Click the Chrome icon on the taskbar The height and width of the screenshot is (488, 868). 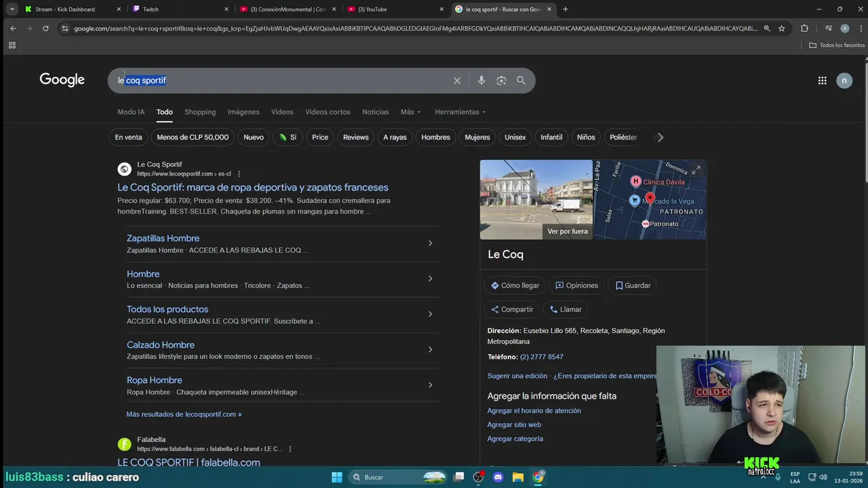[538, 477]
